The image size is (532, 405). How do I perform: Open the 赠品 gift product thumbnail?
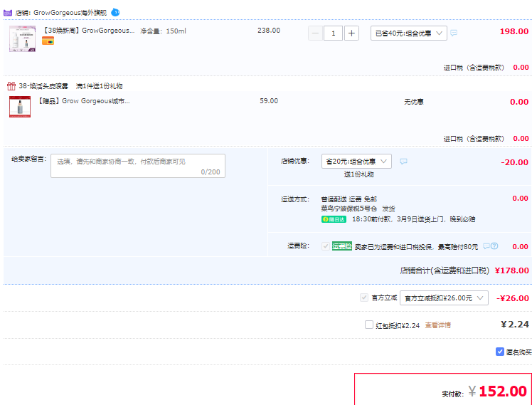(20, 107)
